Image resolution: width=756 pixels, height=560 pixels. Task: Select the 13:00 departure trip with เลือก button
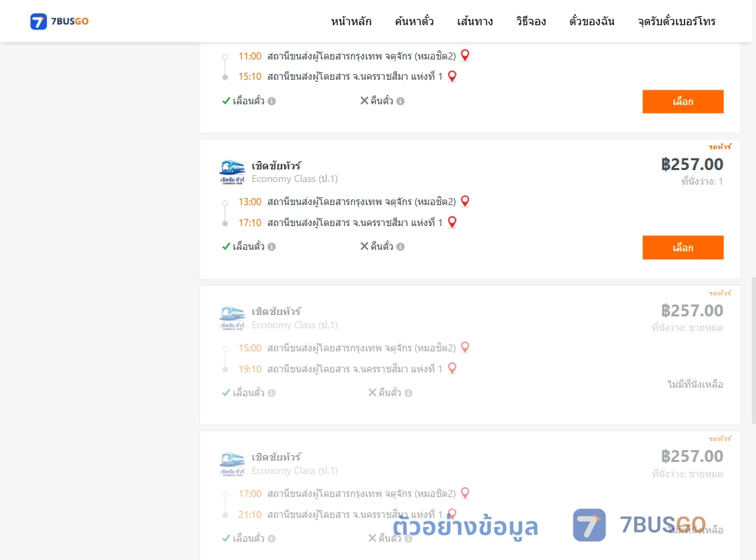pos(682,247)
